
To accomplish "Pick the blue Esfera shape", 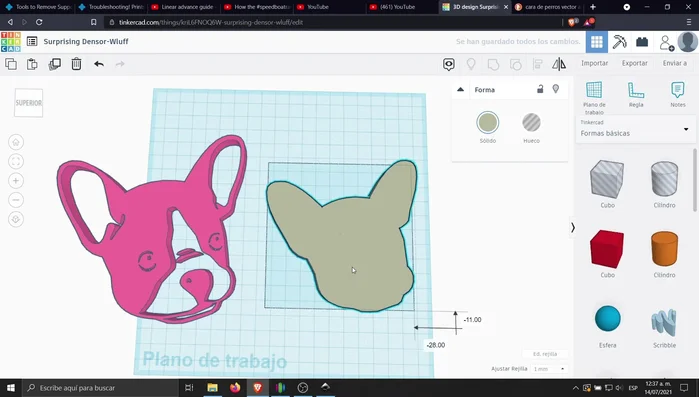I will (608, 319).
